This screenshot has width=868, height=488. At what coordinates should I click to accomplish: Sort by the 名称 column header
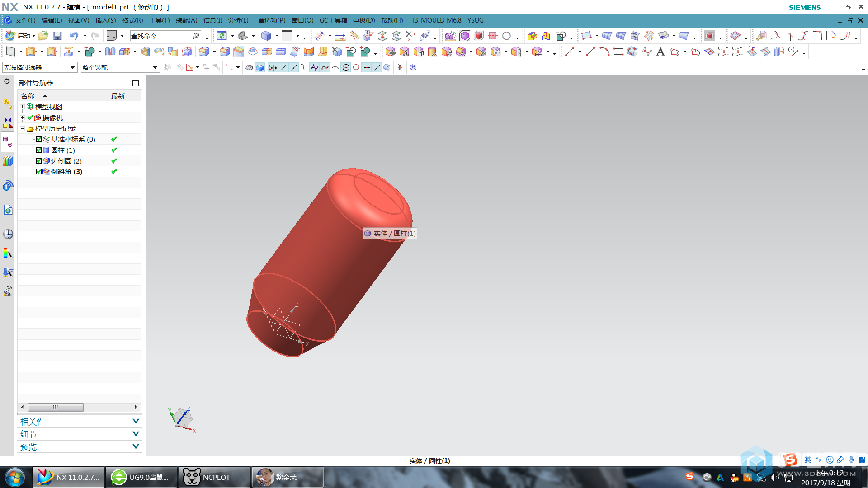63,96
